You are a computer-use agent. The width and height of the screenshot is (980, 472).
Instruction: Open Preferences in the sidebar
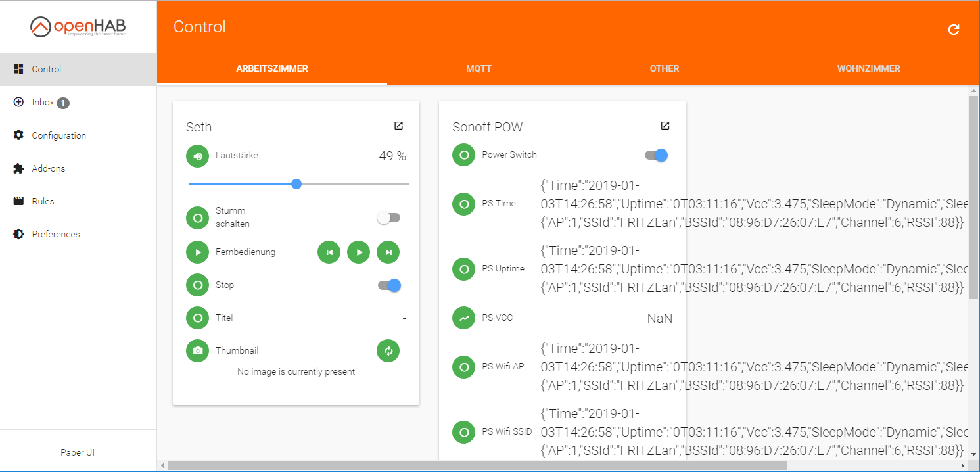click(78, 234)
